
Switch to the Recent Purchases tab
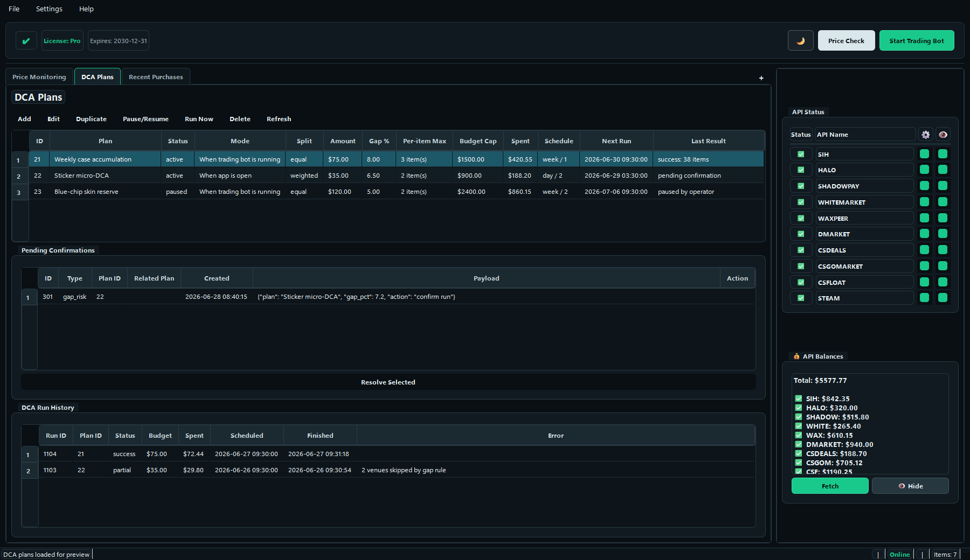(156, 76)
